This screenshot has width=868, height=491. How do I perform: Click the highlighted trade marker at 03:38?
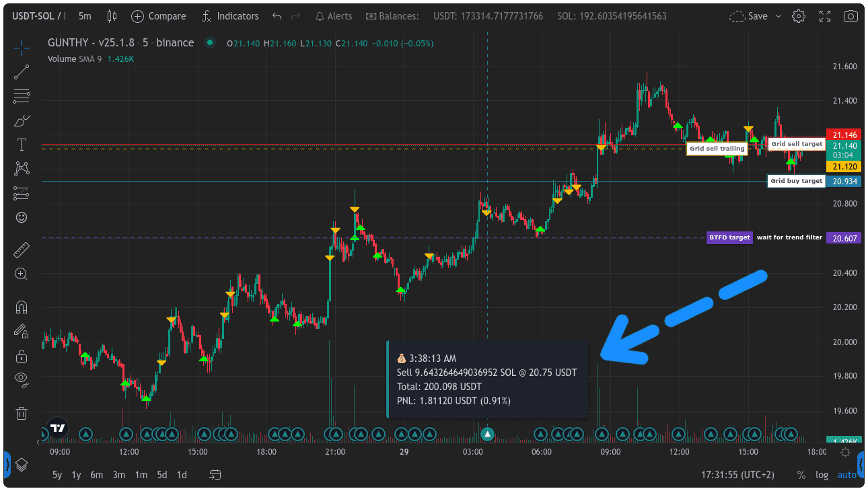(488, 434)
